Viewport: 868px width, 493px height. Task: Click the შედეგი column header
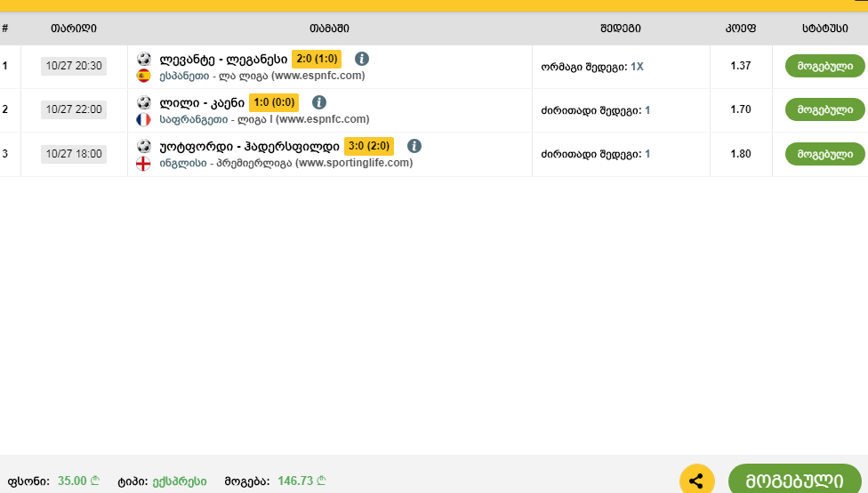click(x=621, y=28)
